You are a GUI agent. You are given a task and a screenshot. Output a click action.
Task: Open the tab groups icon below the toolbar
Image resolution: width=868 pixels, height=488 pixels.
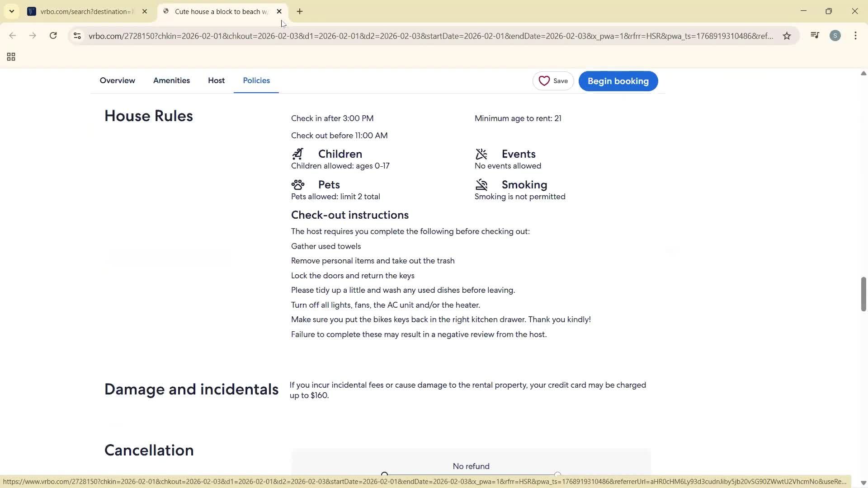pyautogui.click(x=10, y=56)
